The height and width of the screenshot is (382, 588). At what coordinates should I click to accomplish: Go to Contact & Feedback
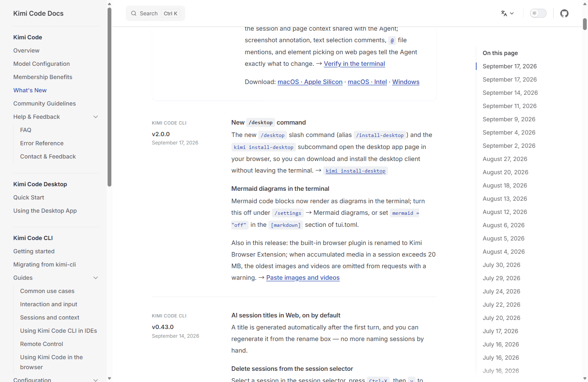pyautogui.click(x=48, y=156)
